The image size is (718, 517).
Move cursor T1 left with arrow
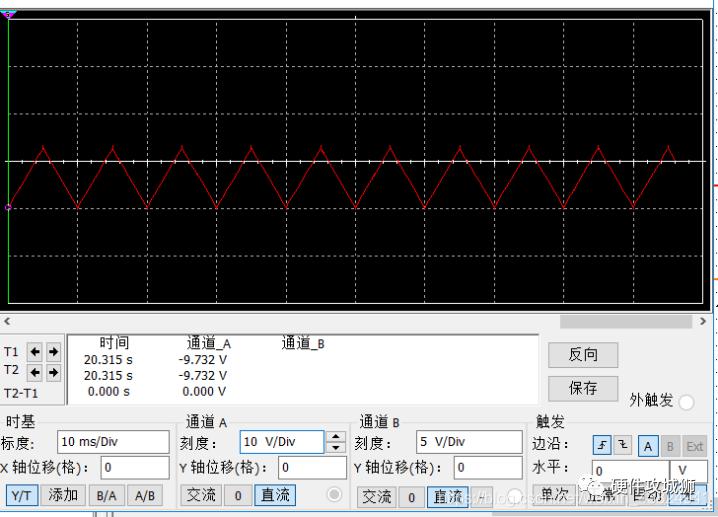click(35, 352)
